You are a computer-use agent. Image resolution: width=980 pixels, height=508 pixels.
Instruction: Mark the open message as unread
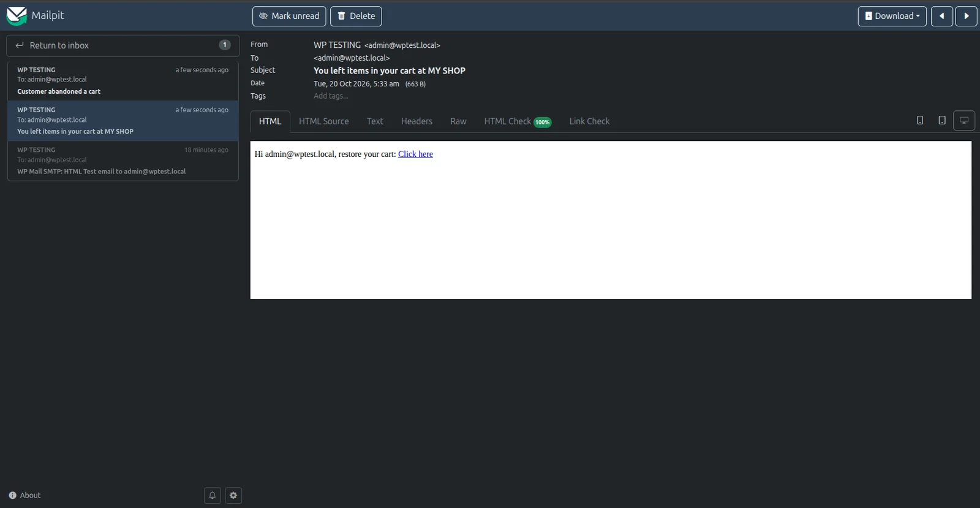tap(289, 16)
